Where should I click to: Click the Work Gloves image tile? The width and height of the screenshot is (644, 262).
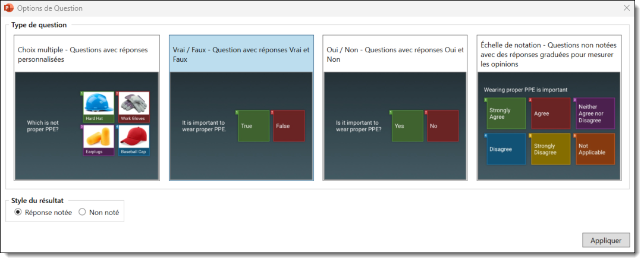(x=133, y=107)
